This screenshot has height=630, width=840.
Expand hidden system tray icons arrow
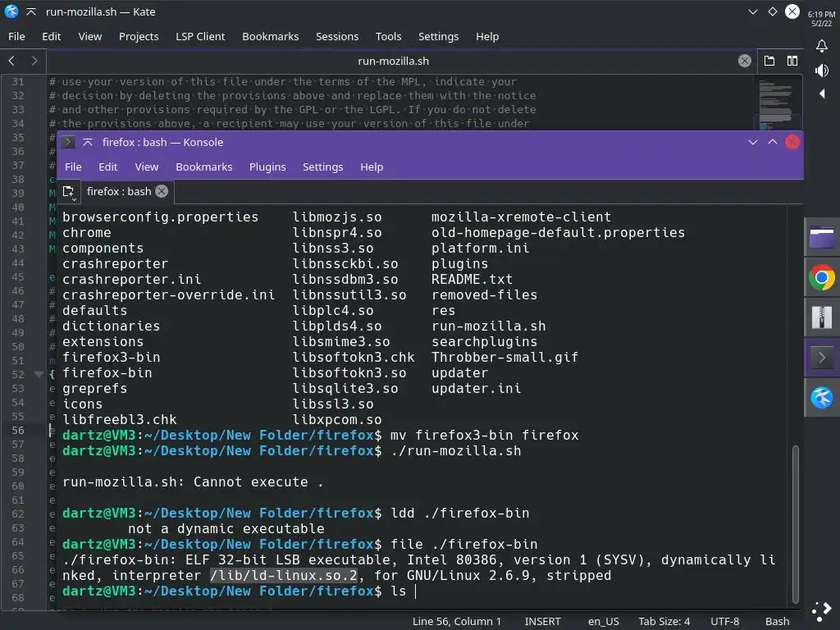822,94
